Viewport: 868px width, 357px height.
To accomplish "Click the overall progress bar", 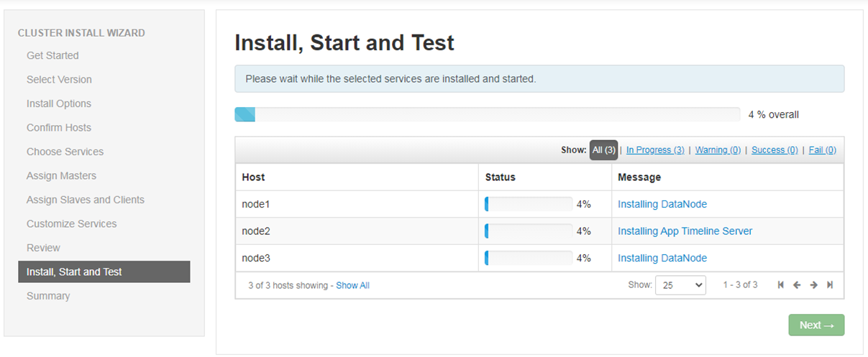I will tap(487, 114).
